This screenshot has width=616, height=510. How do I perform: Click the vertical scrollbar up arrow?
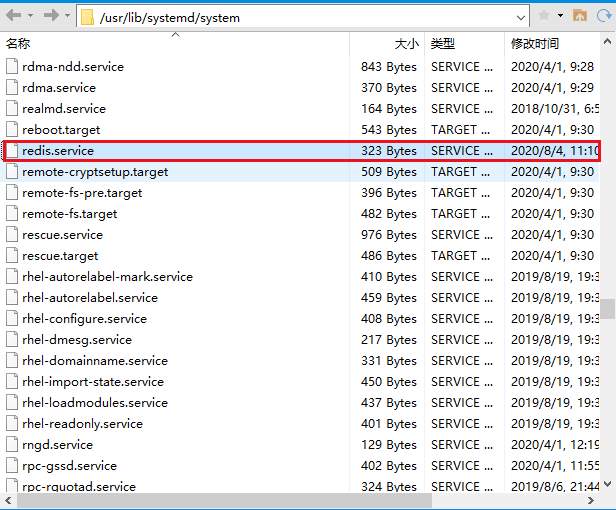(607, 42)
